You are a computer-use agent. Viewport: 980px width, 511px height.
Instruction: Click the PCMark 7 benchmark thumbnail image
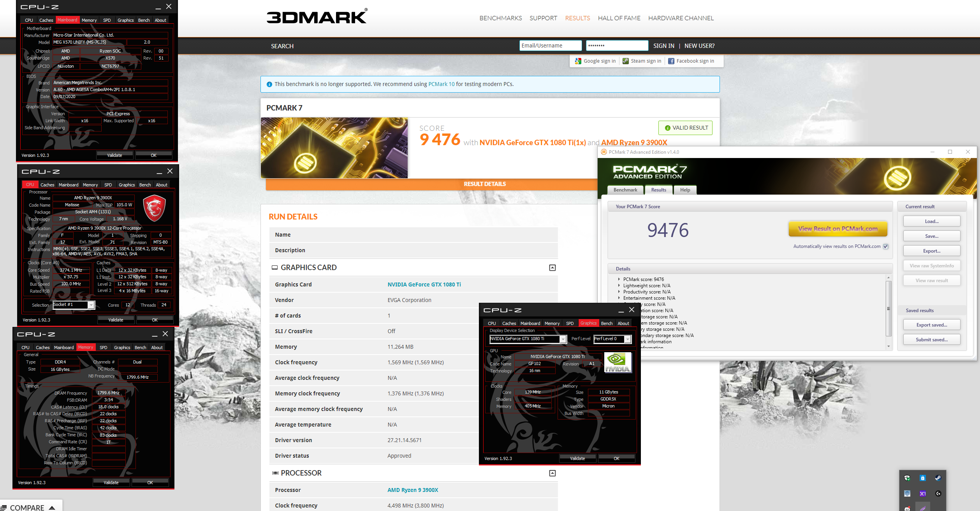point(334,148)
